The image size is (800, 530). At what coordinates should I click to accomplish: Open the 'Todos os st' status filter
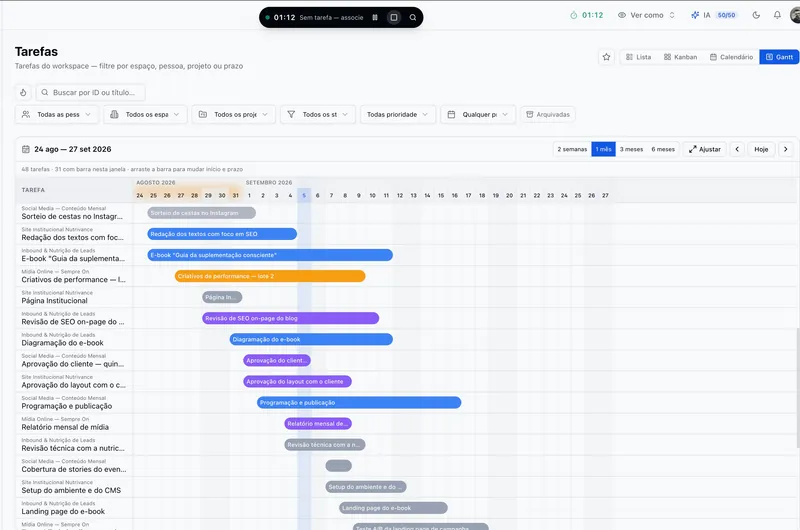tap(318, 114)
